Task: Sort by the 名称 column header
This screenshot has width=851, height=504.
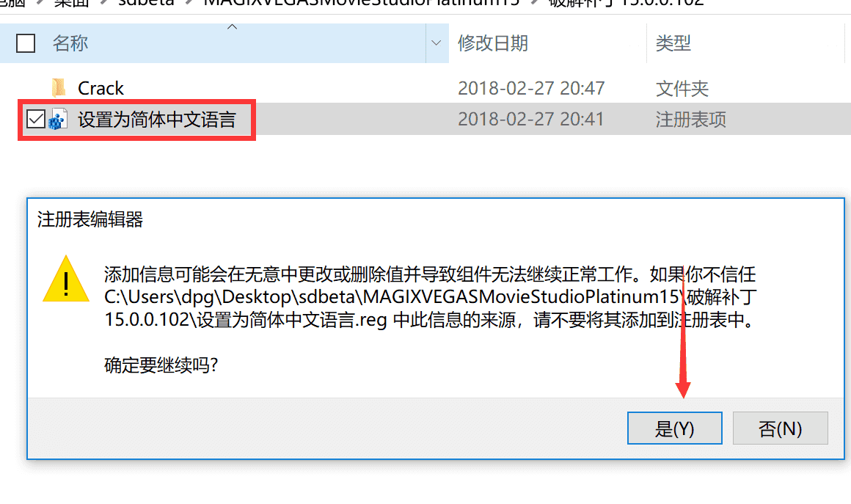Action: coord(70,43)
